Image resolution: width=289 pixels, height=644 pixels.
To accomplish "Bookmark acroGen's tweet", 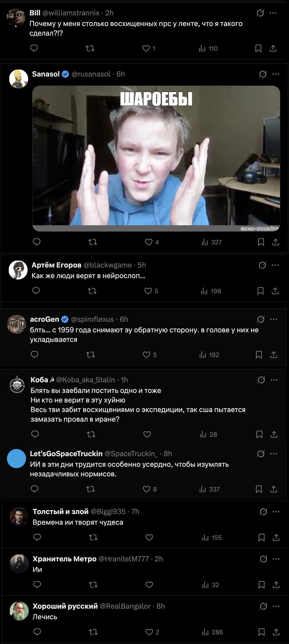I will pyautogui.click(x=259, y=355).
